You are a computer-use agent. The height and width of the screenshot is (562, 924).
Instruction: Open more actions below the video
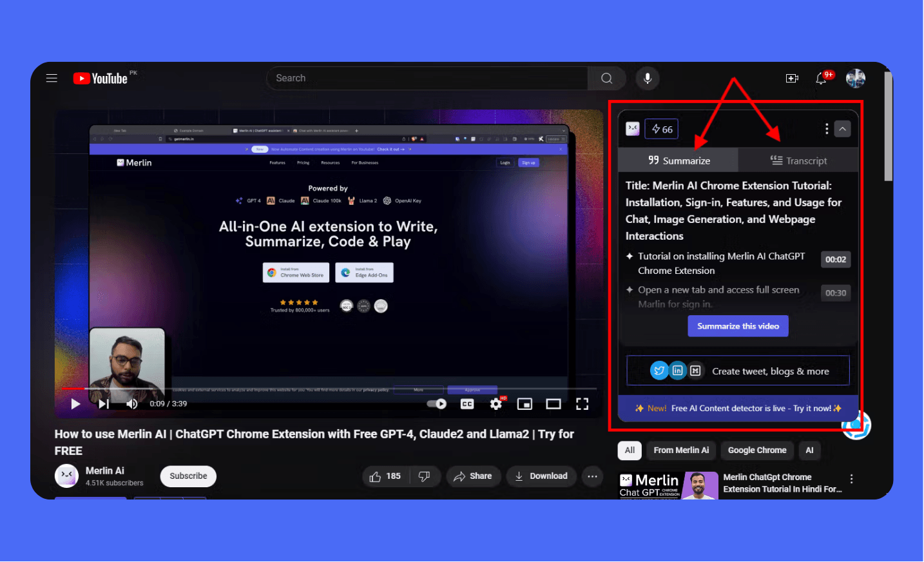pos(592,476)
